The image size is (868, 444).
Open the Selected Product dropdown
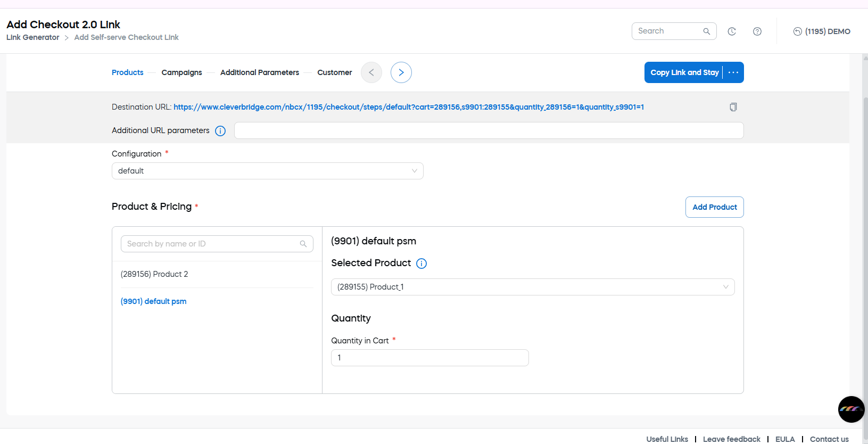(x=532, y=287)
